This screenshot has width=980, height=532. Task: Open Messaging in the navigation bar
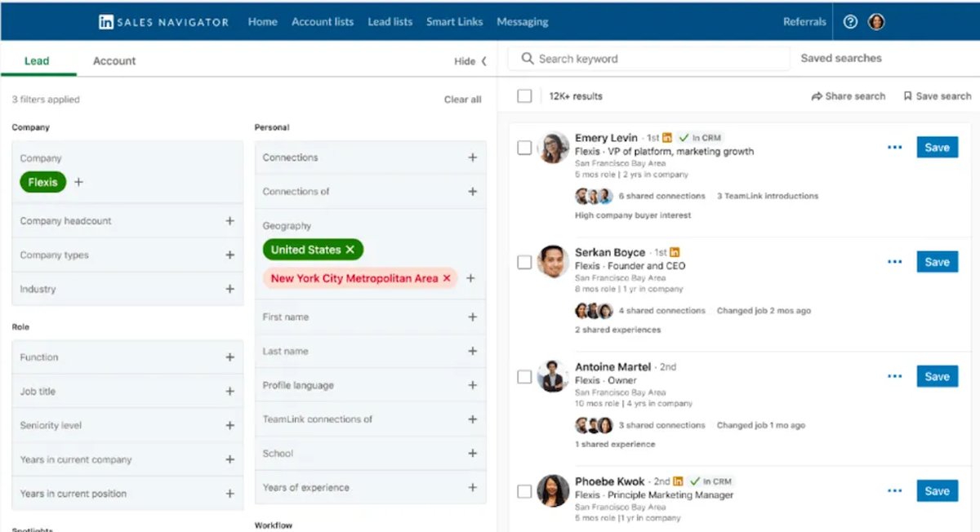[x=523, y=22]
